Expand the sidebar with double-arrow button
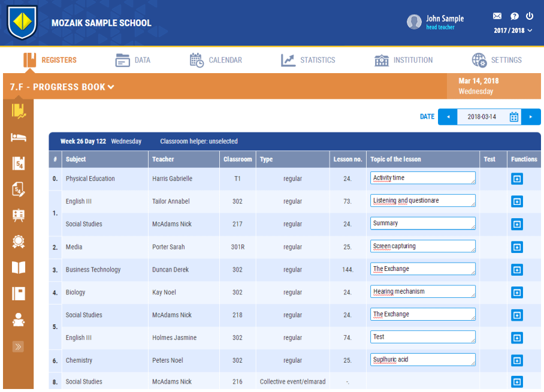The image size is (544, 392). coord(19,346)
